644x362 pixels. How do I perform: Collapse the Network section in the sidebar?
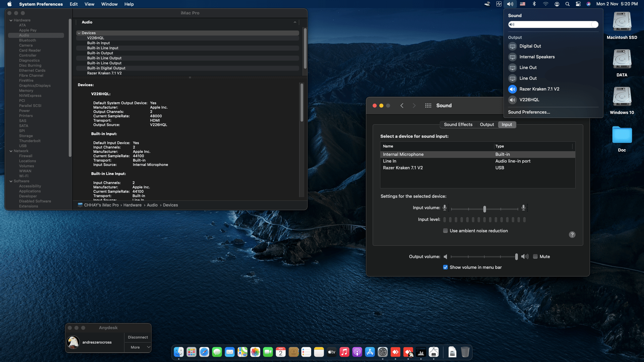pos(11,151)
